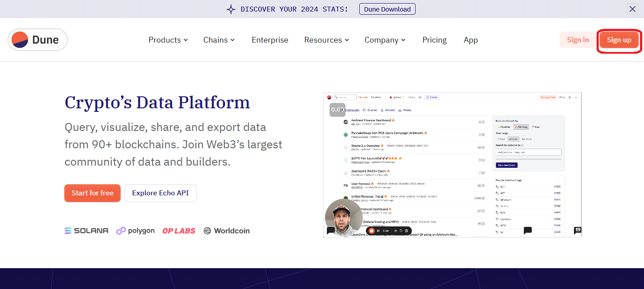The height and width of the screenshot is (289, 644).
Task: Go to the Pricing page
Action: coord(434,40)
